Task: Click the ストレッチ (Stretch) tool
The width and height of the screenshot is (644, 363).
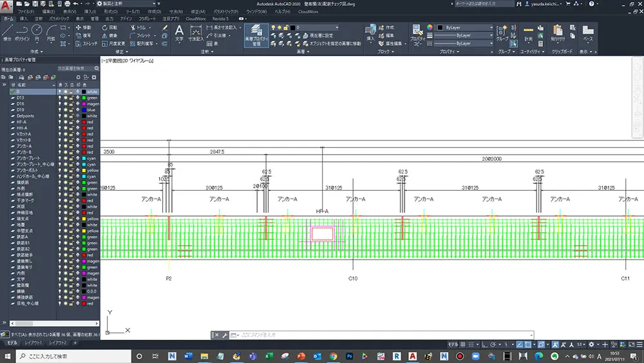Action: click(87, 44)
